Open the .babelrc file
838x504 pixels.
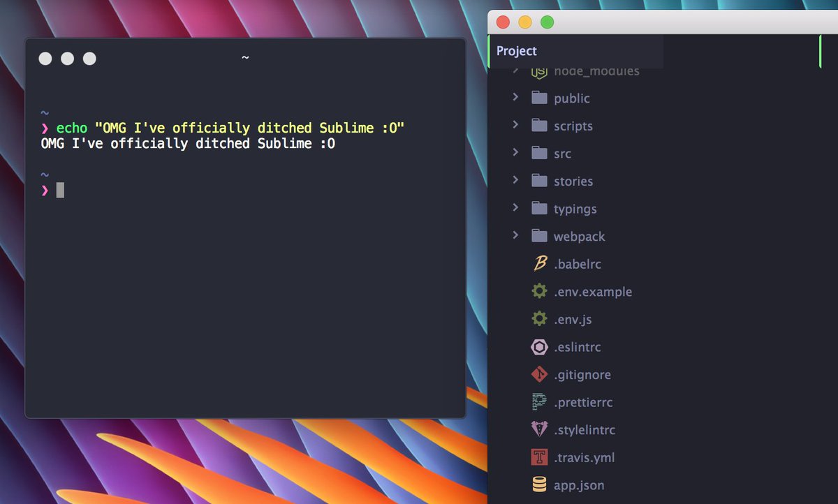pyautogui.click(x=578, y=265)
